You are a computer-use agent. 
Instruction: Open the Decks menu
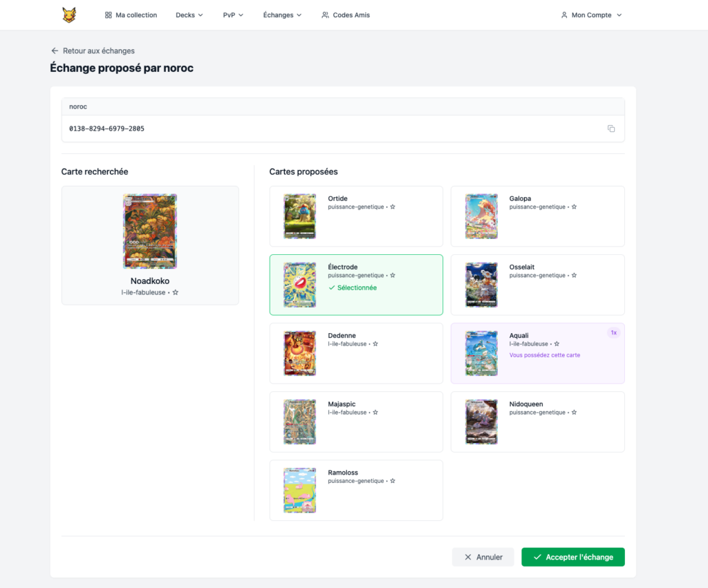pyautogui.click(x=189, y=15)
